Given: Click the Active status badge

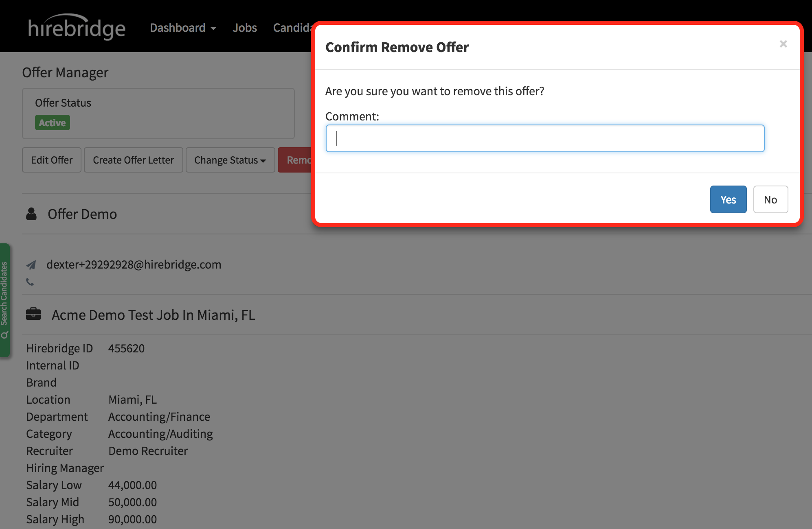Looking at the screenshot, I should 52,122.
